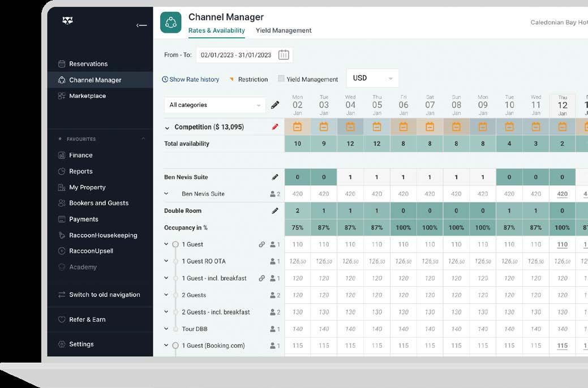Open the USD currency dropdown
Image resolution: width=588 pixels, height=388 pixels.
click(x=372, y=79)
